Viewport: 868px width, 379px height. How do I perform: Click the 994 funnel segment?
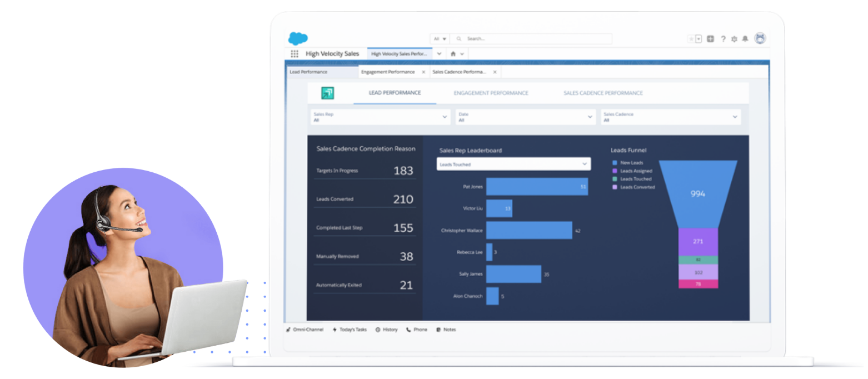coord(698,194)
